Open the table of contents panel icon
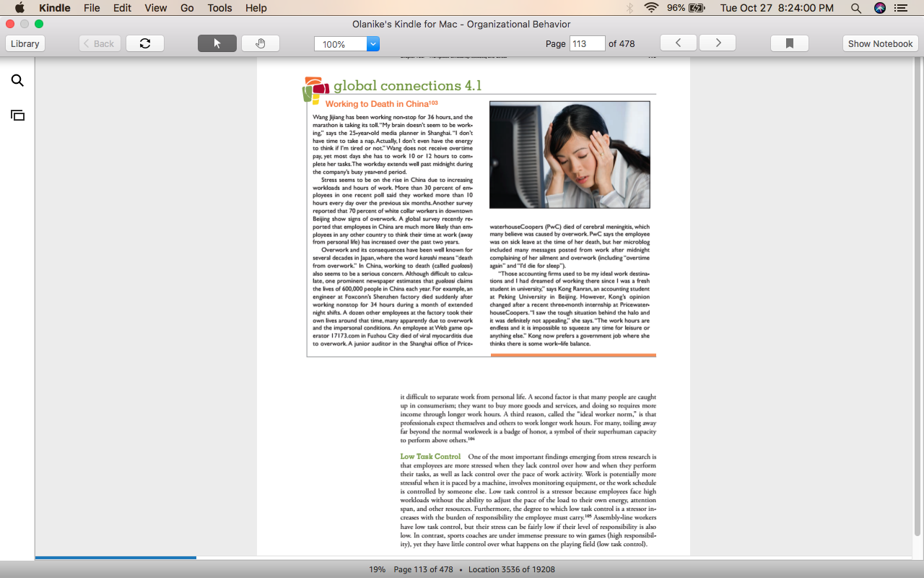 click(17, 115)
